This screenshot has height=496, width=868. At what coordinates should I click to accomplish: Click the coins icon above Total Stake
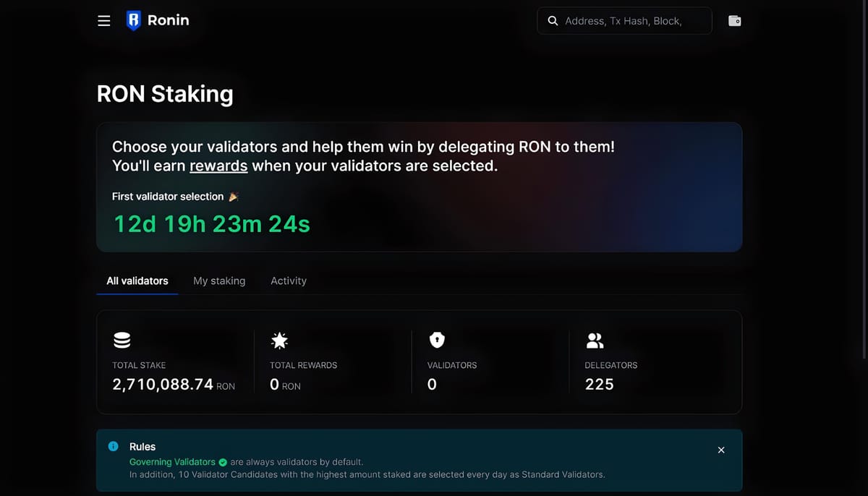point(122,340)
